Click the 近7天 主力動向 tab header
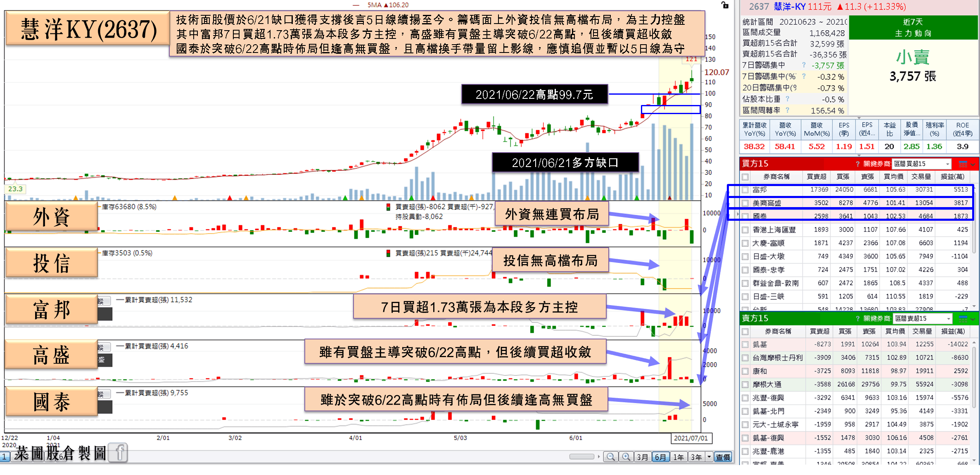This screenshot has height=475, width=980. point(913,27)
